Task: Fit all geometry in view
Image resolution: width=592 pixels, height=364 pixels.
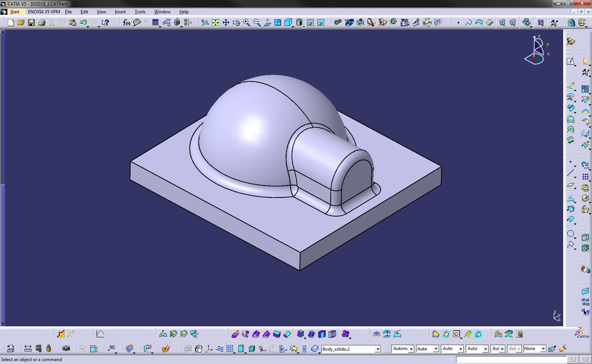Action: click(216, 22)
